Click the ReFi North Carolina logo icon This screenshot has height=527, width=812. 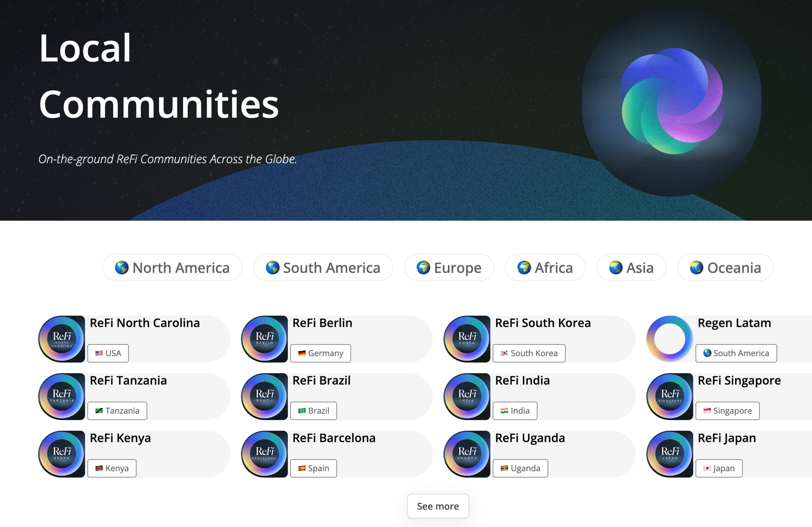point(62,339)
